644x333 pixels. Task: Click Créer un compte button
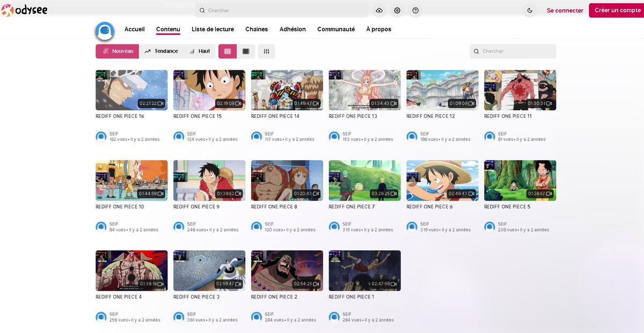[616, 10]
